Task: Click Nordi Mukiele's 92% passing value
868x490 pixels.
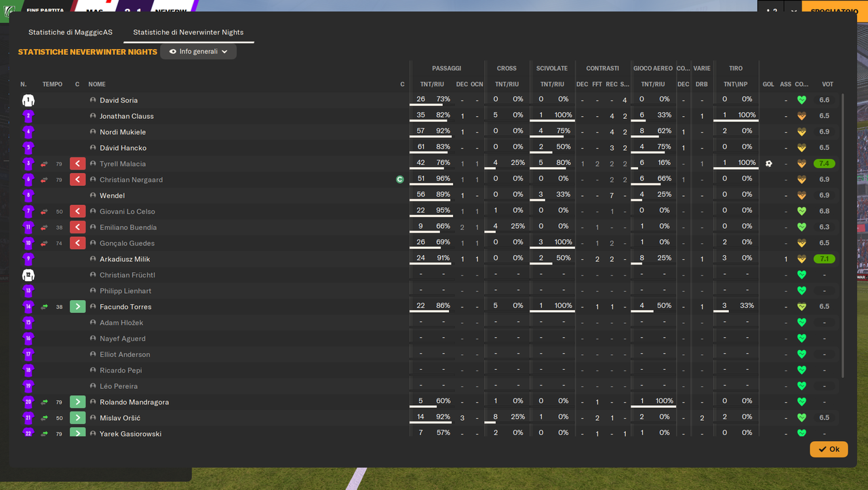Action: [443, 131]
